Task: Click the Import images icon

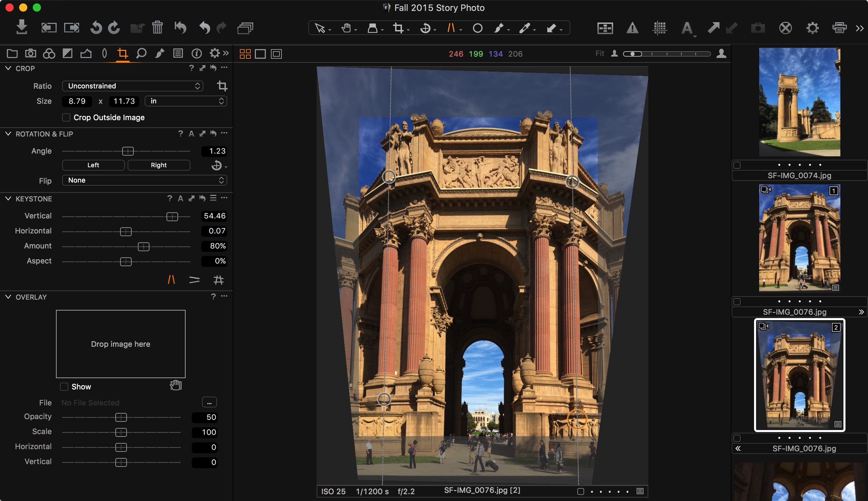Action: click(21, 28)
